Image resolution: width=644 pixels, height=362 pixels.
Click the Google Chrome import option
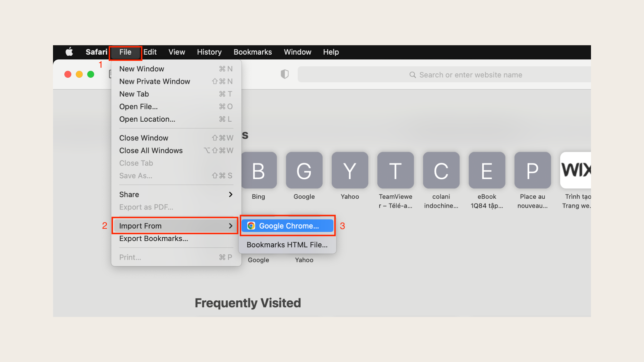click(x=288, y=226)
